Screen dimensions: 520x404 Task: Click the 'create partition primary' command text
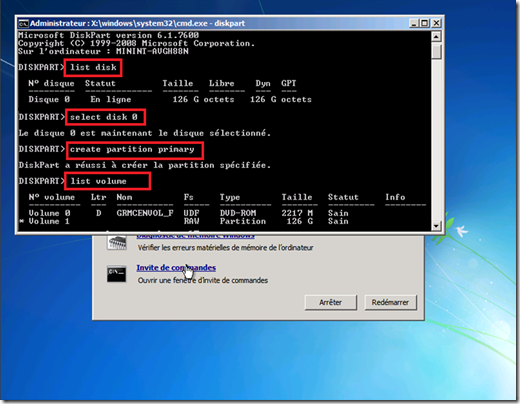click(x=132, y=149)
